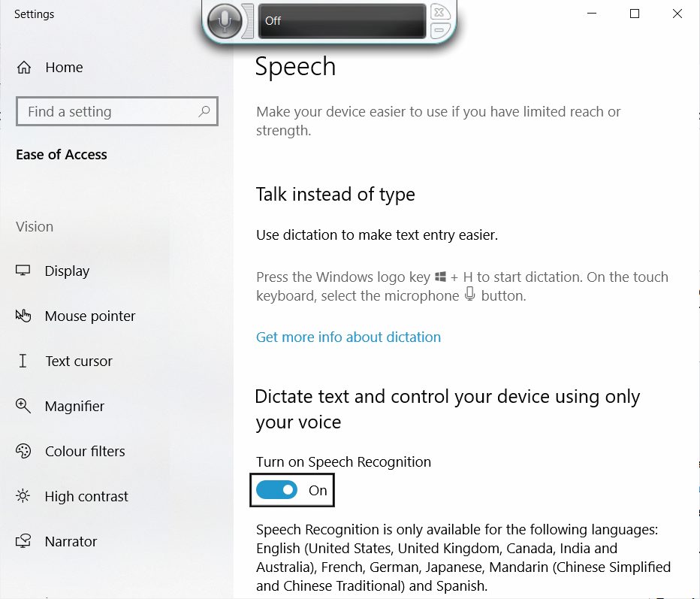The image size is (700, 599).
Task: Click the Speech Recognition status display showing Off
Action: tap(342, 21)
